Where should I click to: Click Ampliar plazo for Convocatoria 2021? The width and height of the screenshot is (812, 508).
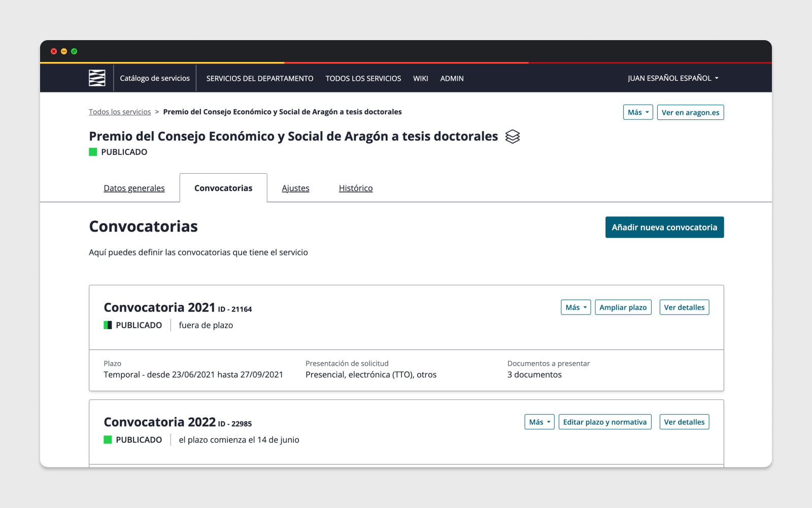[x=623, y=307]
